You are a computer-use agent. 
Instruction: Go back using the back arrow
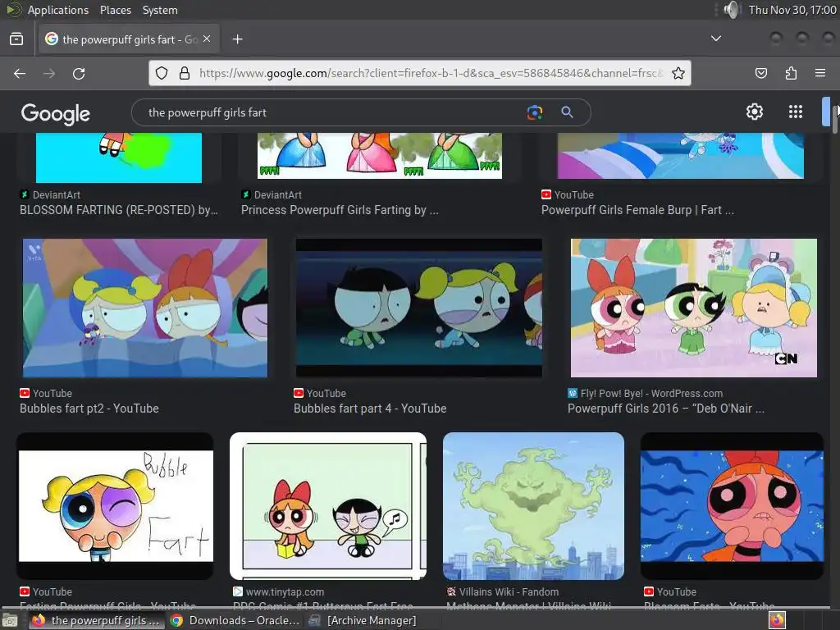tap(20, 73)
